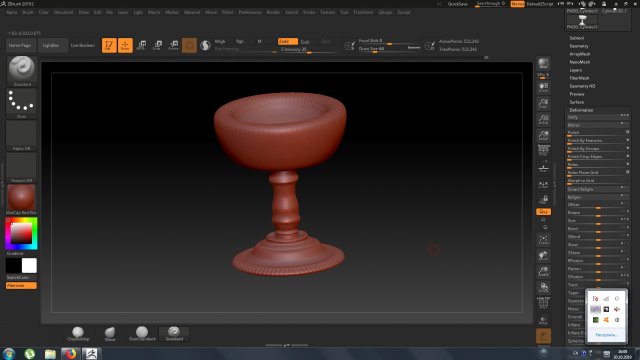
Task: Open the Alpha menu
Action: tap(11, 12)
